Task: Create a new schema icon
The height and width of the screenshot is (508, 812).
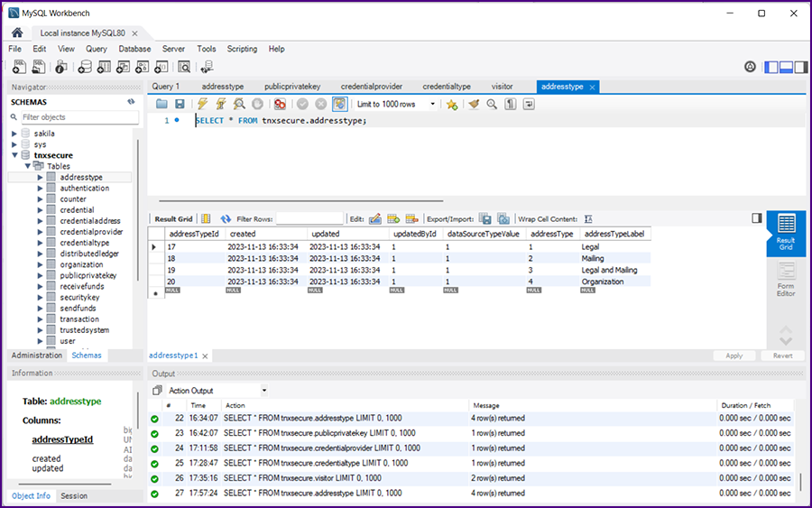Action: click(x=85, y=67)
